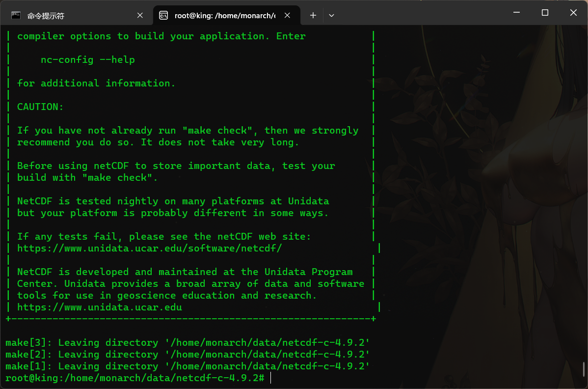Click the line "build with "make check"."

click(x=87, y=177)
